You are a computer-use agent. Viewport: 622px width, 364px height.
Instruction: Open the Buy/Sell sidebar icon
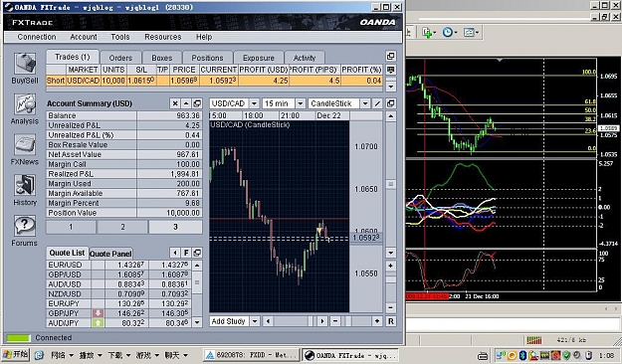point(25,64)
